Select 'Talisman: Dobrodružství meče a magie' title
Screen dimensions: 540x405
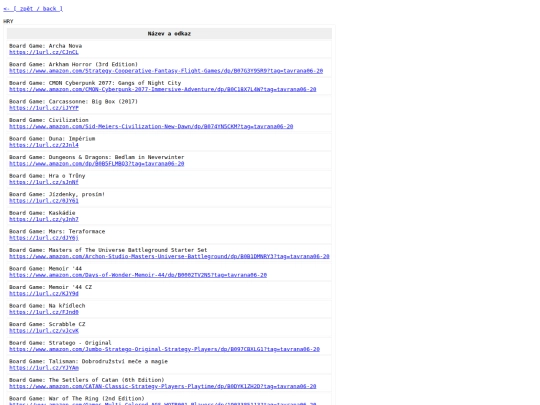[x=108, y=362]
